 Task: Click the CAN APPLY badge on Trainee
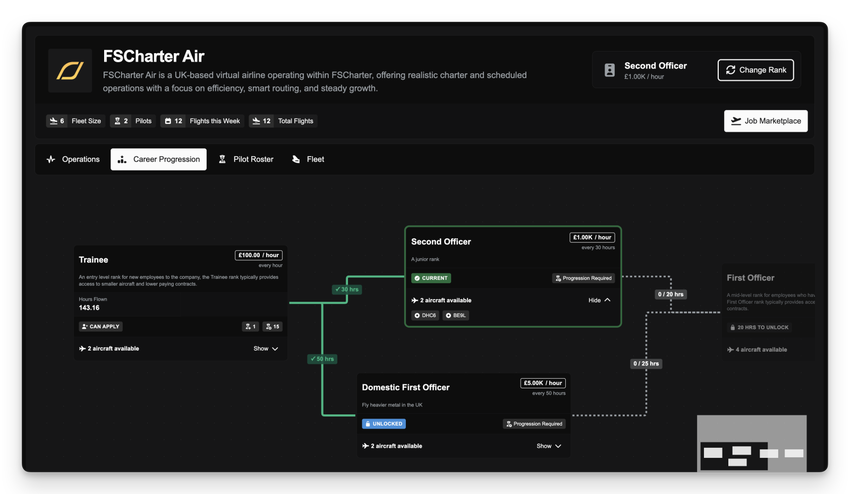[101, 327]
